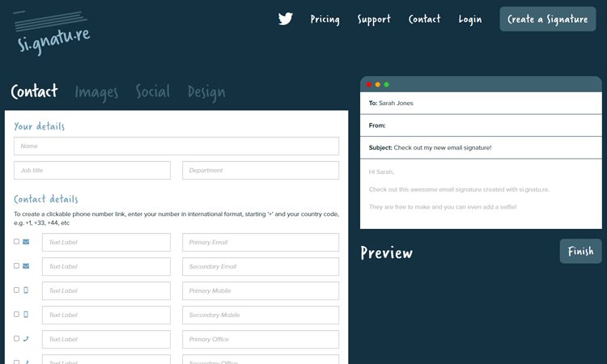Click 'Hi Sarah,' text in email preview
The height and width of the screenshot is (364, 607).
pyautogui.click(x=381, y=171)
